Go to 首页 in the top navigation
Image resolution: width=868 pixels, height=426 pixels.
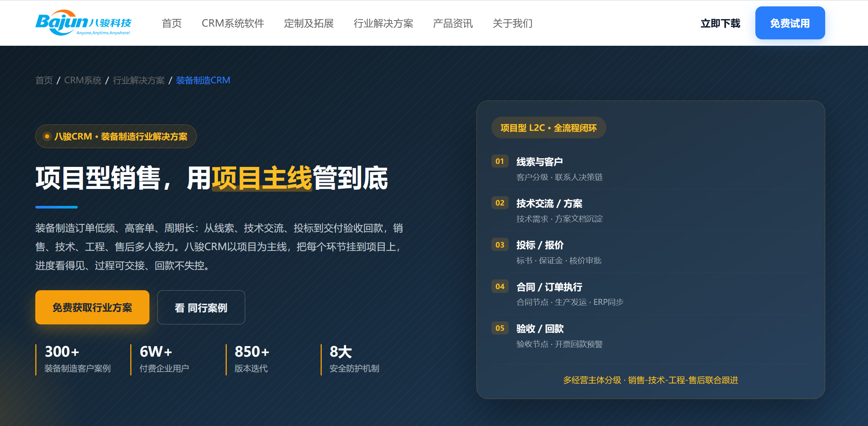(172, 23)
